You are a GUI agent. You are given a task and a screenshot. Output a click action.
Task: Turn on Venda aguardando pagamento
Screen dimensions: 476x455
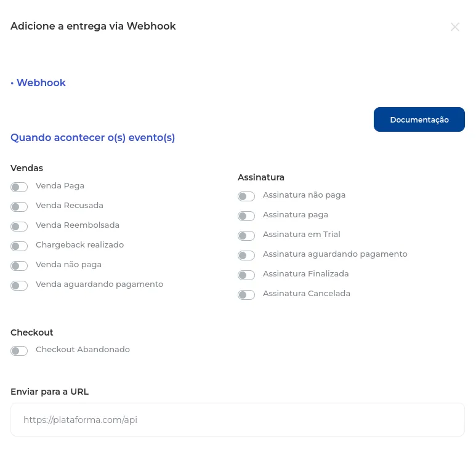pos(19,286)
